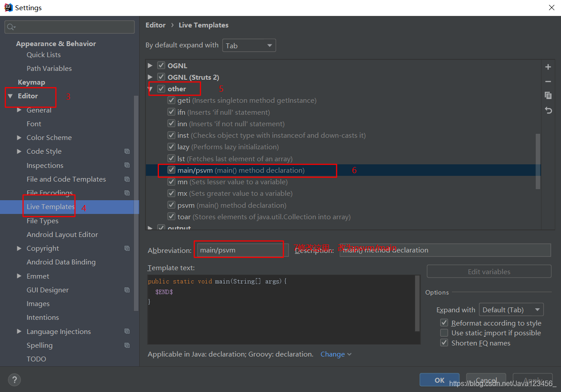Open the Keymap settings page

click(x=31, y=82)
